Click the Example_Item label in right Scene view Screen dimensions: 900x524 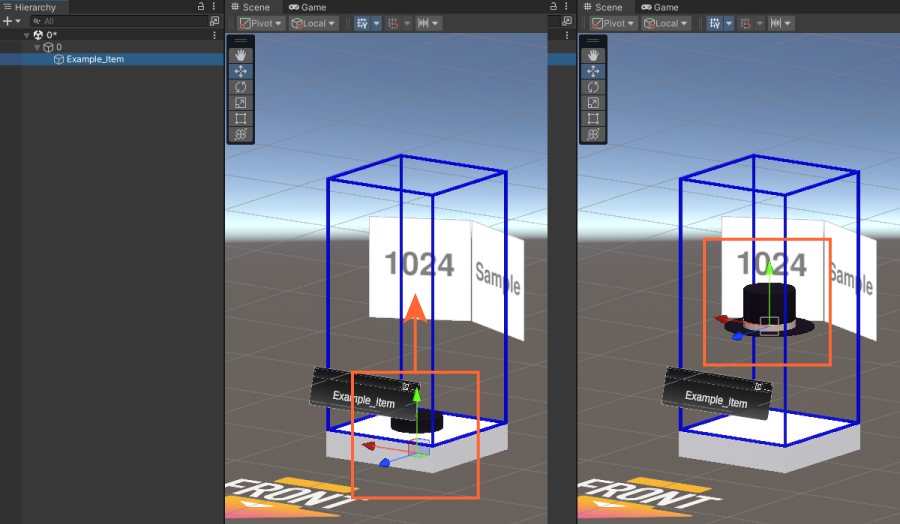pyautogui.click(x=716, y=398)
